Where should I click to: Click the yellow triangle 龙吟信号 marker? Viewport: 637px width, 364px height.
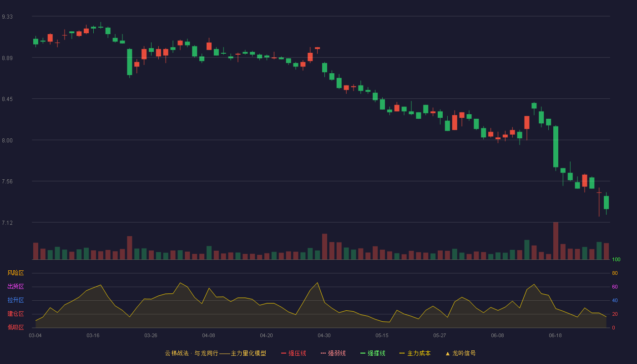point(447,353)
